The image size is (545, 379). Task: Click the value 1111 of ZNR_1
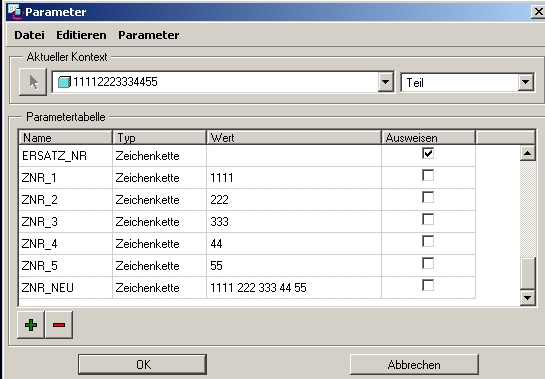[222, 178]
